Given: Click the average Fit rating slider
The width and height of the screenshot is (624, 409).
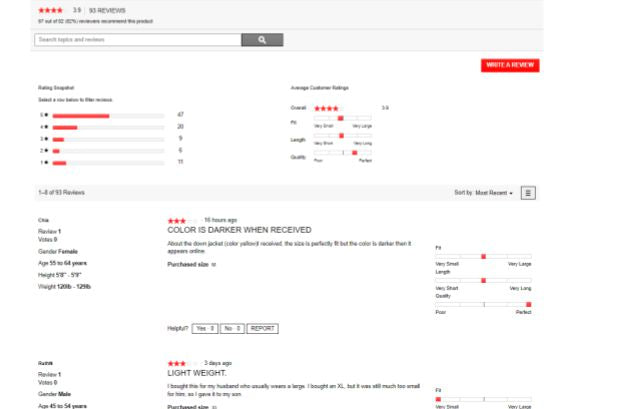Looking at the screenshot, I should click(343, 119).
